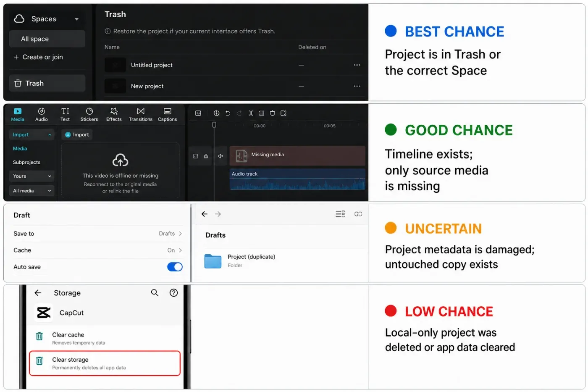
Task: Click the link icon in the Drafts browser
Action: pyautogui.click(x=358, y=214)
